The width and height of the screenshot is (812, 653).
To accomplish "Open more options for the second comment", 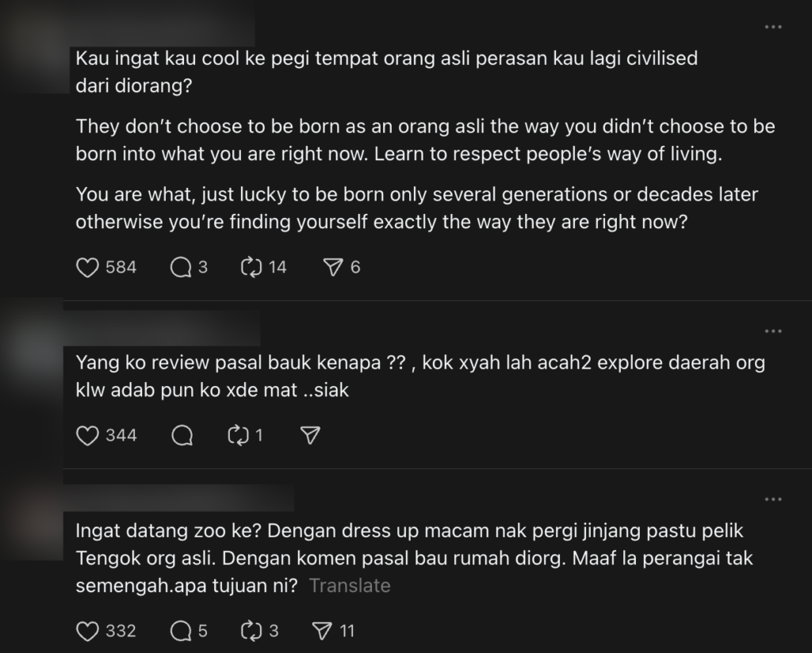I will pyautogui.click(x=772, y=331).
